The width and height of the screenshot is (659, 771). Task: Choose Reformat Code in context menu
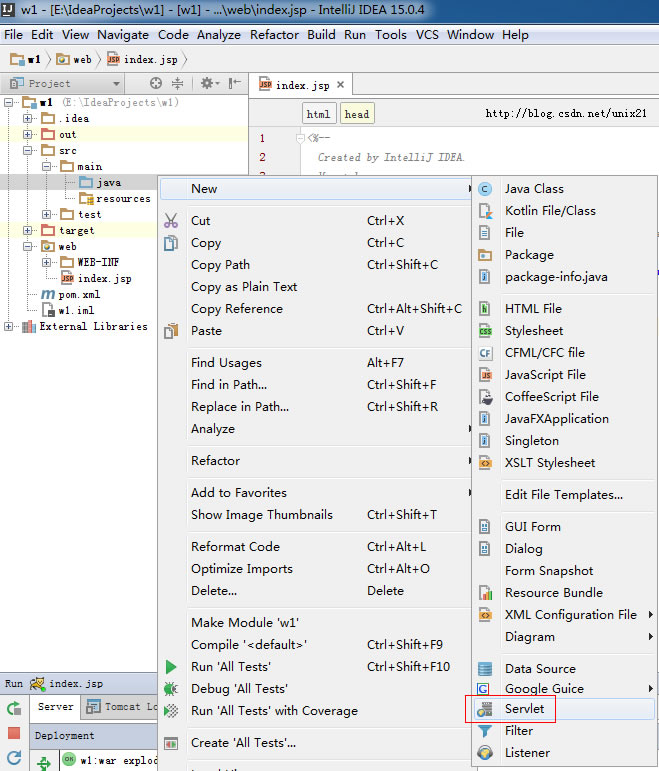pos(315,547)
